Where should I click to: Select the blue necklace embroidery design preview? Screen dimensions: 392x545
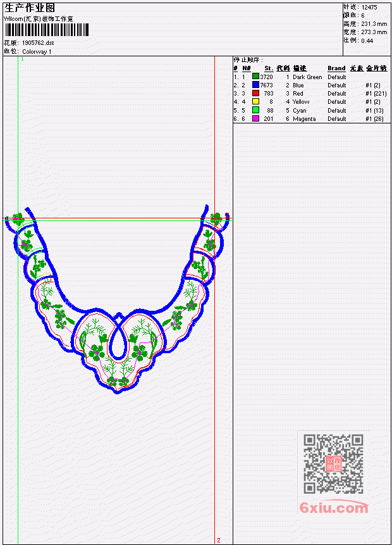point(118,299)
